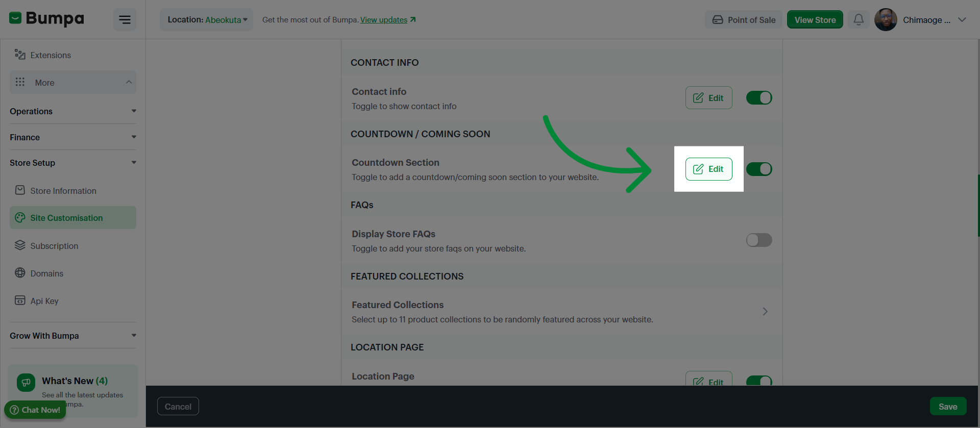Image resolution: width=980 pixels, height=428 pixels.
Task: Click the What's New megaphone icon
Action: [x=26, y=383]
